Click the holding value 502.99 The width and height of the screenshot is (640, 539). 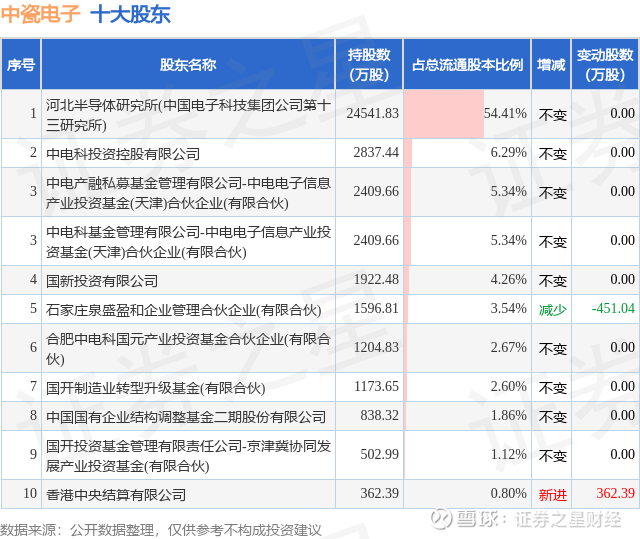coord(380,454)
